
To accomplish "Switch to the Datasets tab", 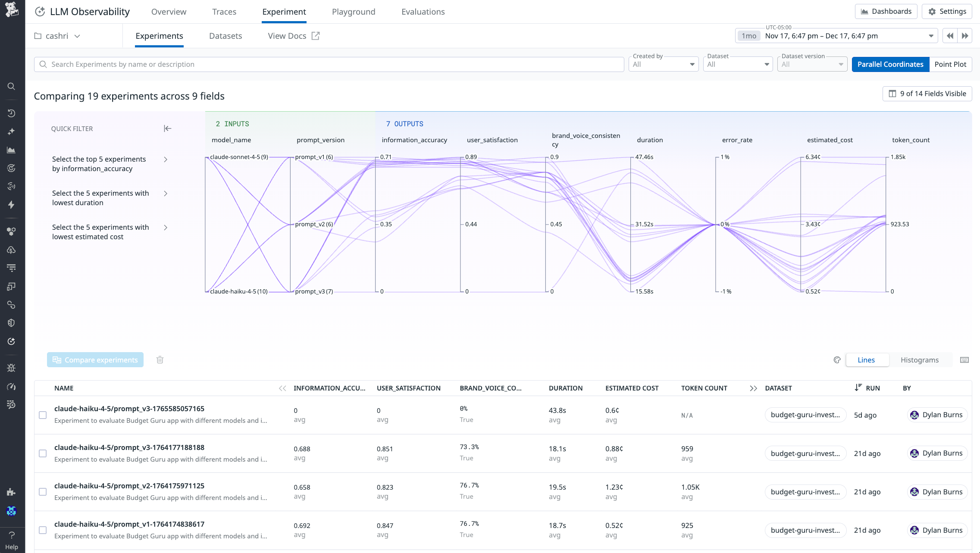I will point(225,36).
